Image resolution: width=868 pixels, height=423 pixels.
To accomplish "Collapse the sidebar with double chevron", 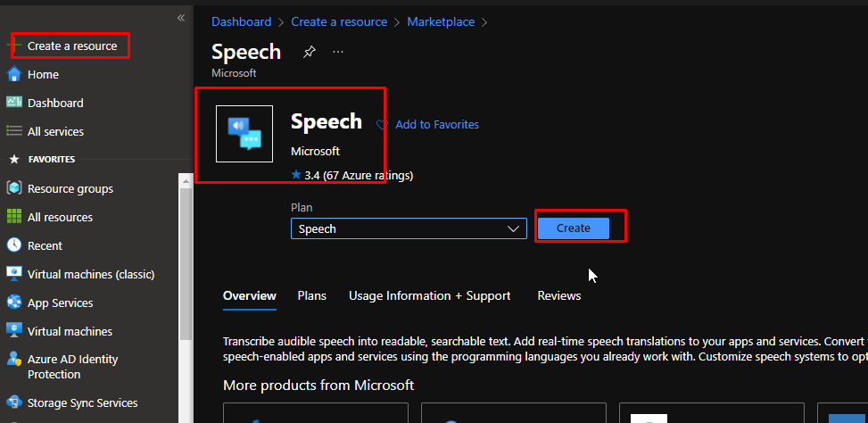I will [181, 18].
